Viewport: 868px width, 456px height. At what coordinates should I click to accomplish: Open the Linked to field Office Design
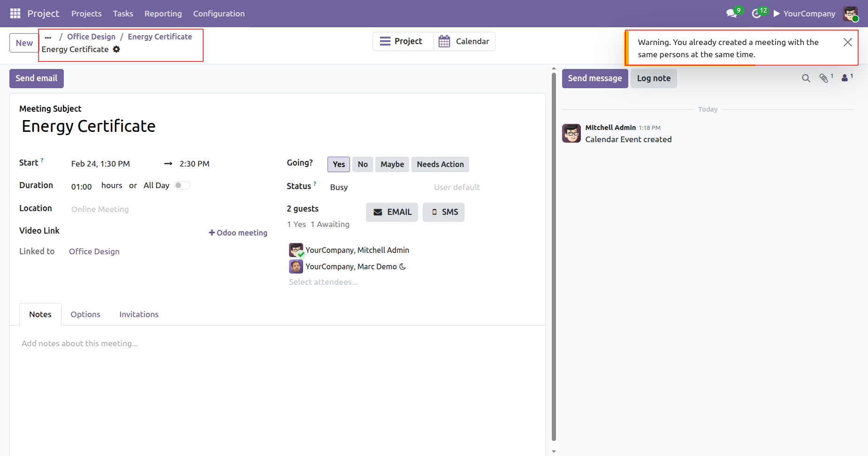point(94,251)
